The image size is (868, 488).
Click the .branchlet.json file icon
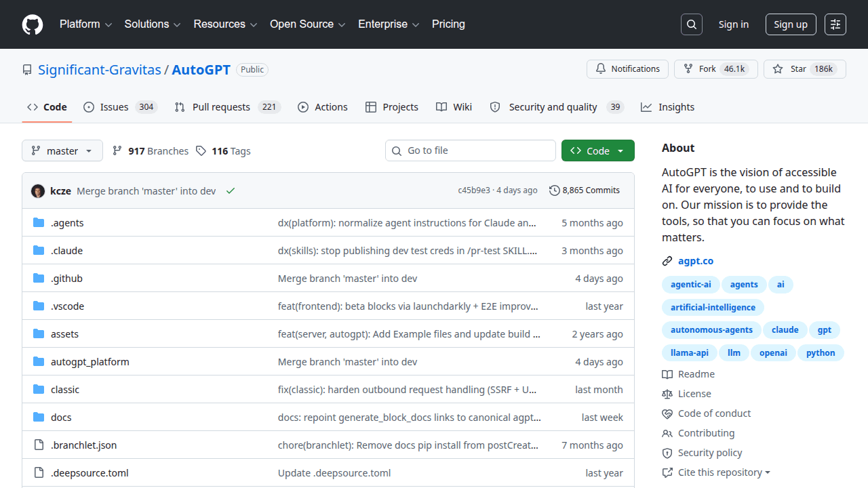tap(39, 445)
